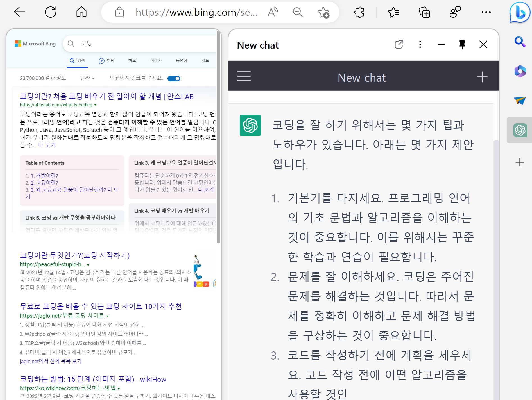Viewport: 532px width, 400px height.
Task: Open the 날짜 filter dropdown
Action: coord(87,78)
